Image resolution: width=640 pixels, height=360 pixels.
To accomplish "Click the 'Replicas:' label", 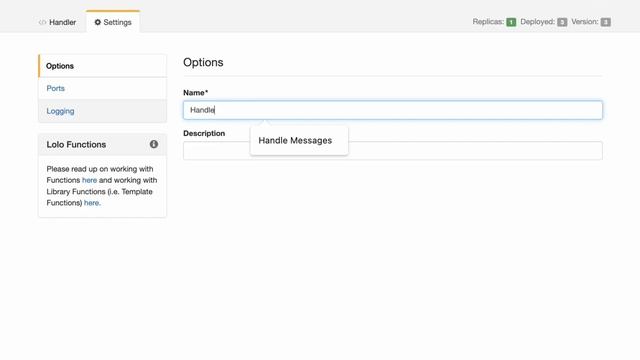I will 488,22.
